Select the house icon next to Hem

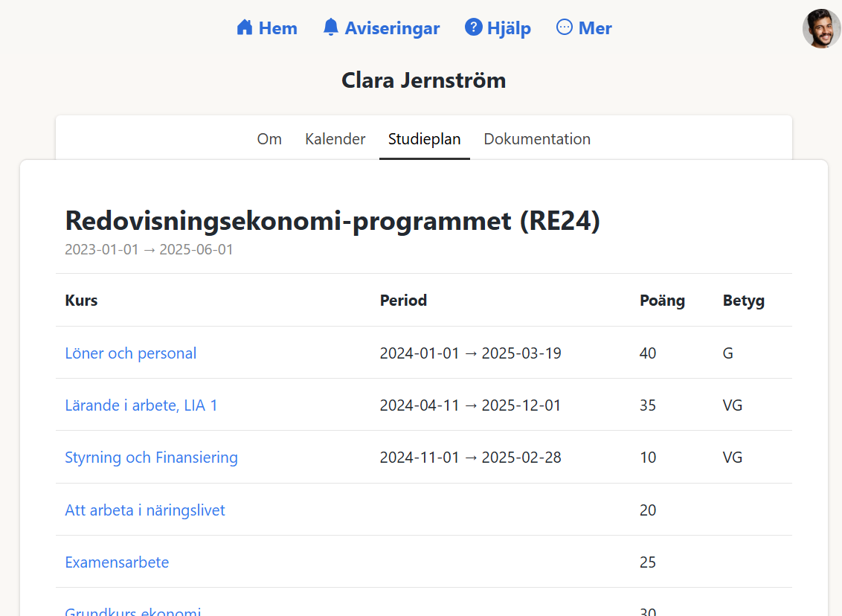click(243, 27)
